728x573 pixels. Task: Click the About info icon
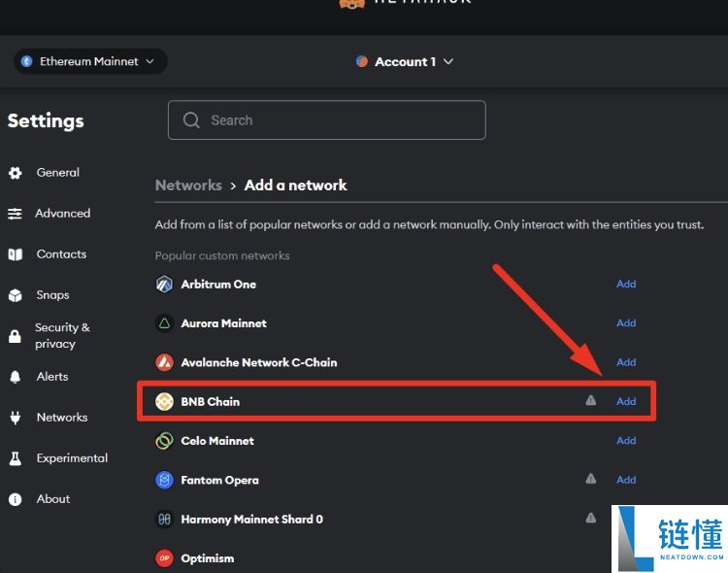[16, 499]
